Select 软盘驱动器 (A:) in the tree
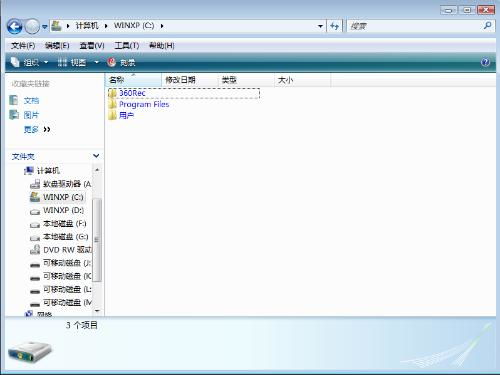Image resolution: width=500 pixels, height=375 pixels. tap(67, 184)
